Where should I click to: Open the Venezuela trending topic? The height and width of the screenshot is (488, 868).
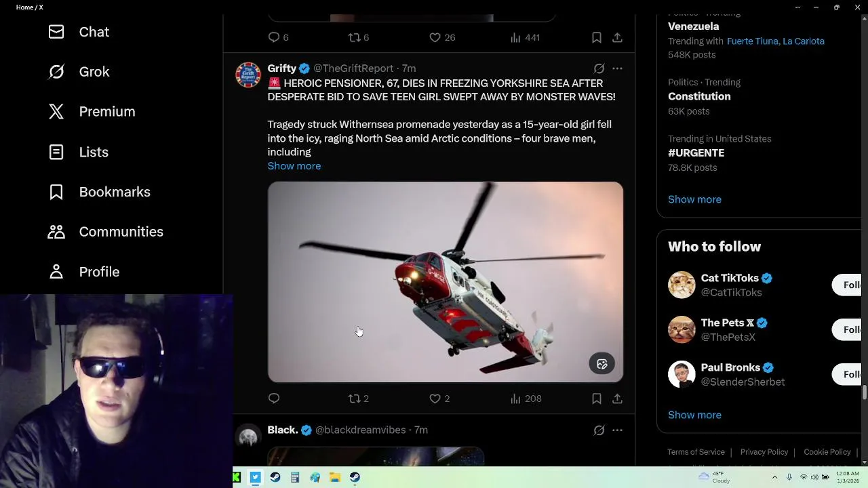693,26
